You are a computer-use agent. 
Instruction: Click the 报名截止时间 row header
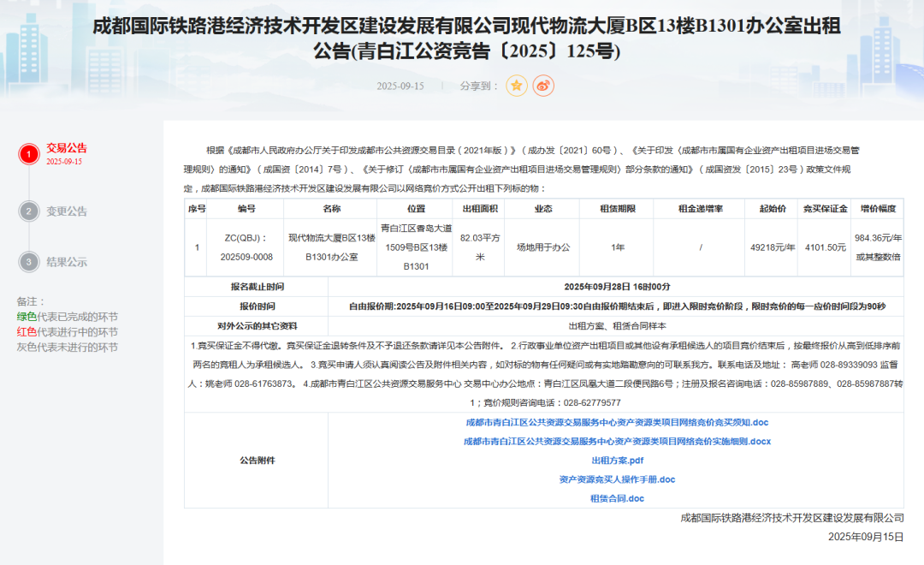click(x=257, y=287)
